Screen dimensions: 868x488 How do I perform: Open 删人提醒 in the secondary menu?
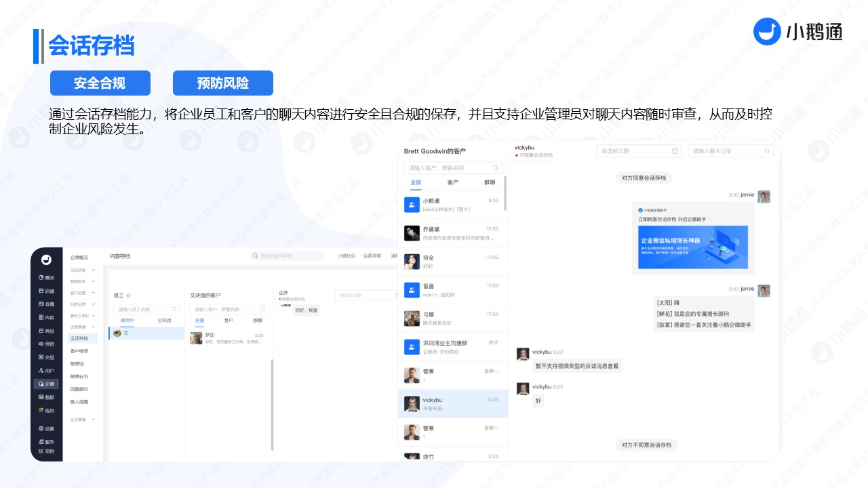(79, 402)
